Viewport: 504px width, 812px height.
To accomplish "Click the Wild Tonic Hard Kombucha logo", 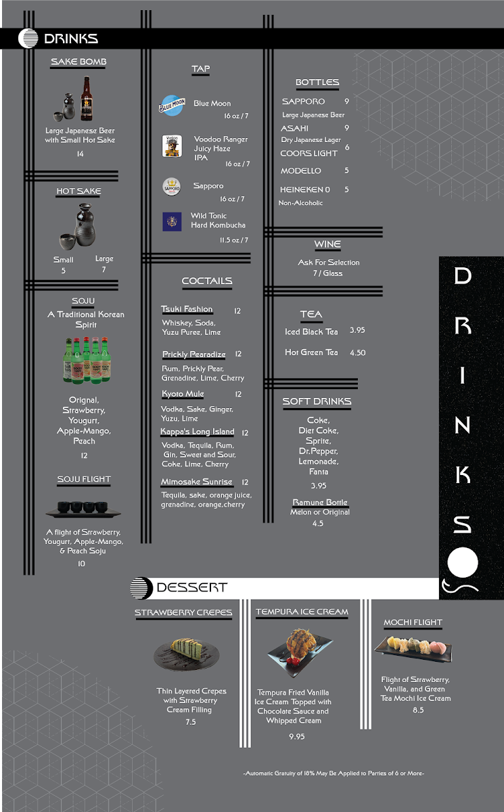I will point(172,222).
